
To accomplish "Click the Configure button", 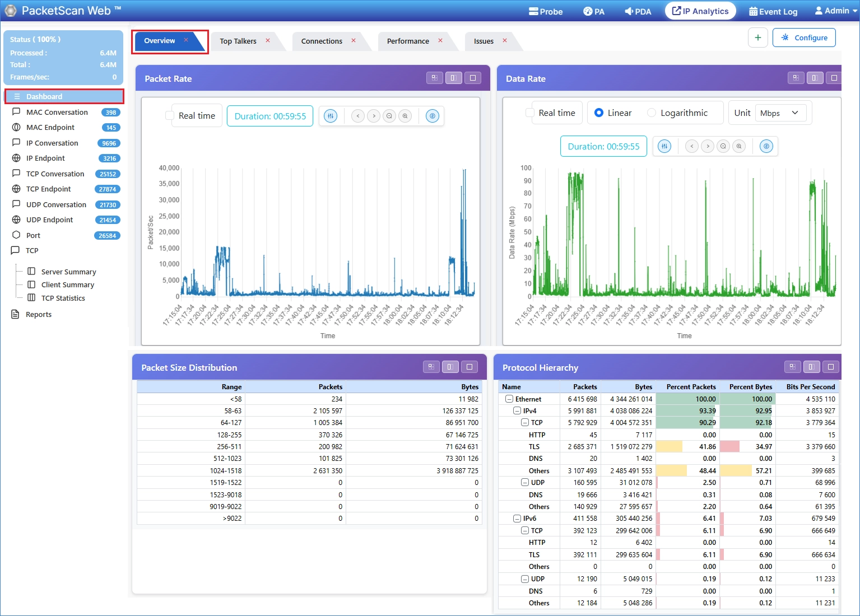I will (x=804, y=38).
